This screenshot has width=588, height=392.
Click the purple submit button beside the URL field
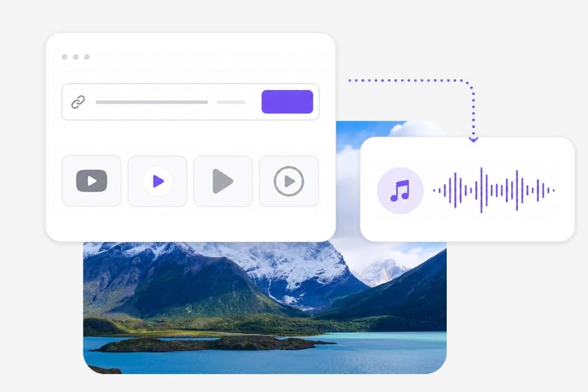[287, 102]
